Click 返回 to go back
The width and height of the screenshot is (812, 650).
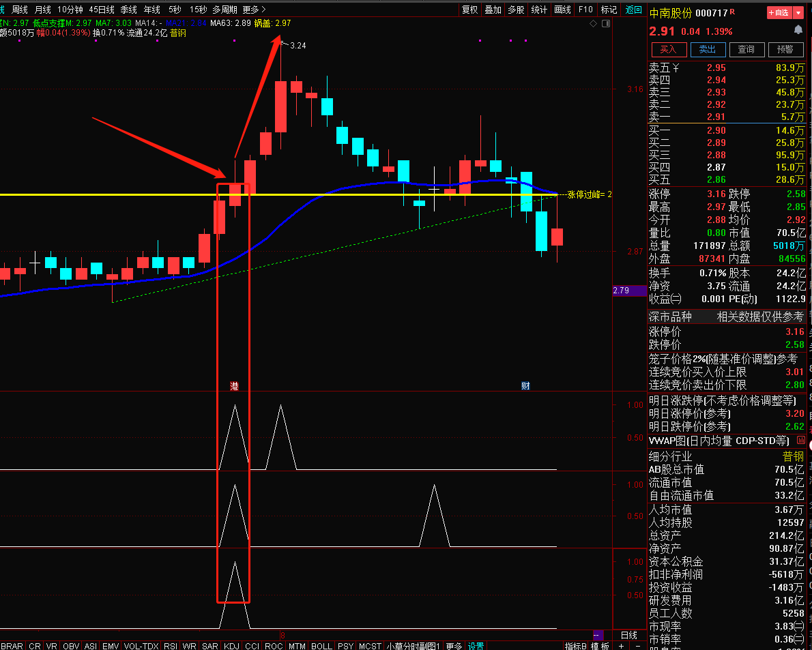tap(633, 10)
